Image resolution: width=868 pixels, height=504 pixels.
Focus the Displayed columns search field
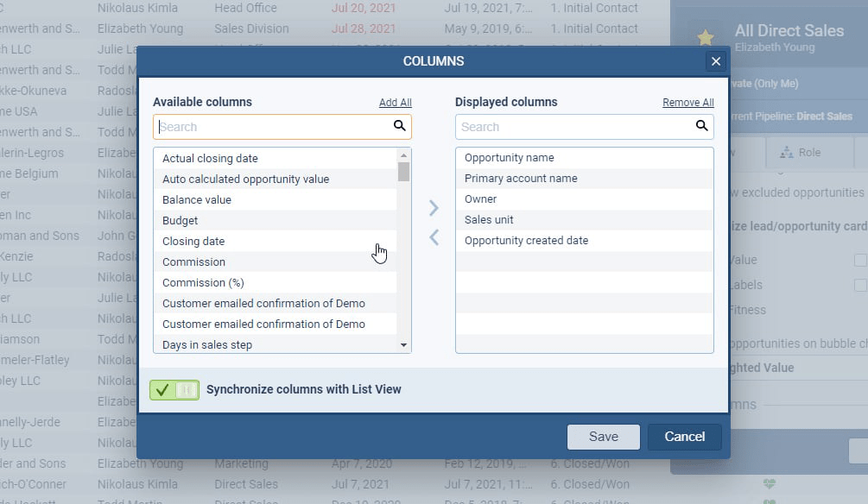tap(574, 127)
